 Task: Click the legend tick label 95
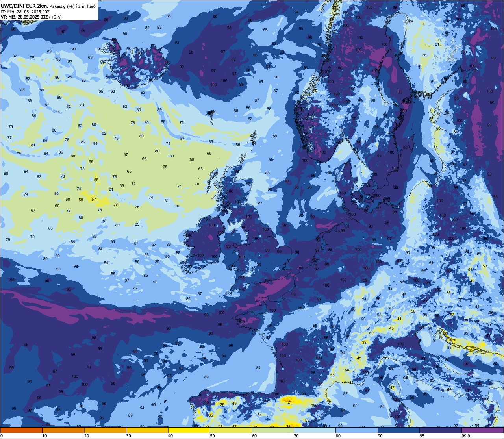click(x=422, y=436)
